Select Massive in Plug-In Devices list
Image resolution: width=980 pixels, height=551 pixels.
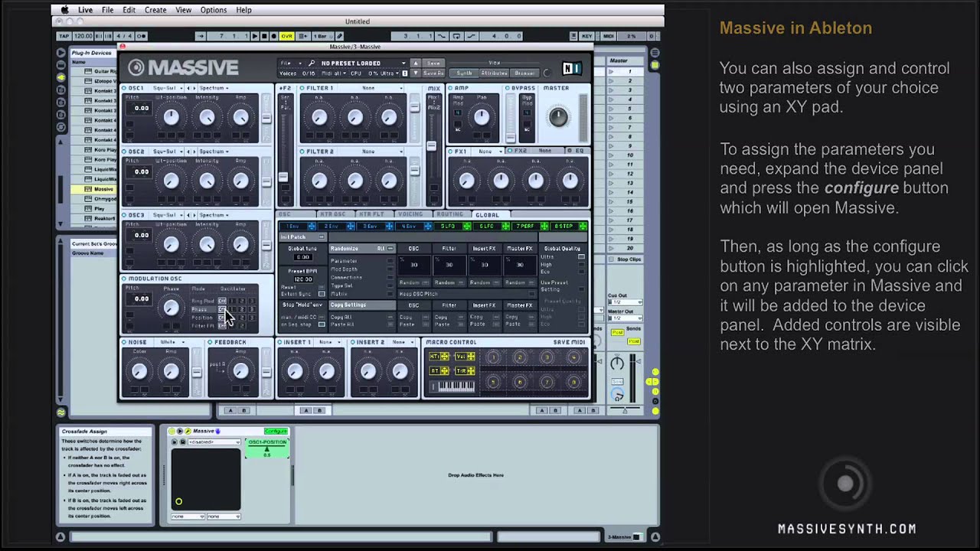coord(103,189)
